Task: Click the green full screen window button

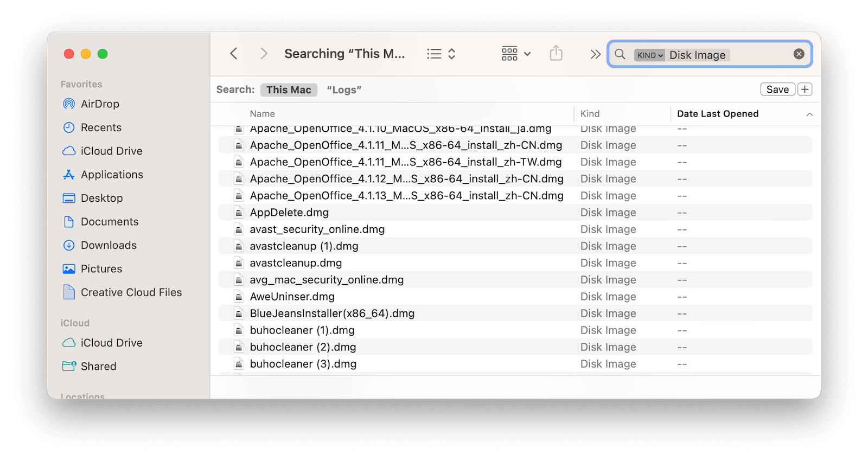Action: 103,54
